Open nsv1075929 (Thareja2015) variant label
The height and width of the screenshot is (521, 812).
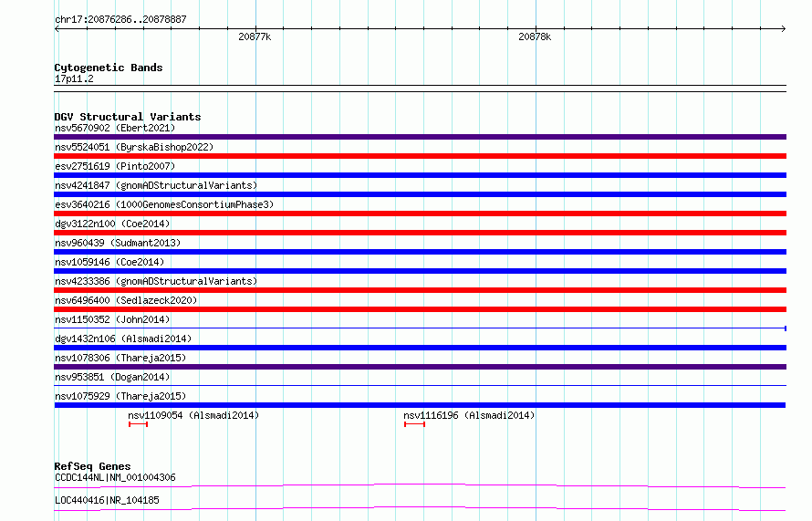coord(120,396)
